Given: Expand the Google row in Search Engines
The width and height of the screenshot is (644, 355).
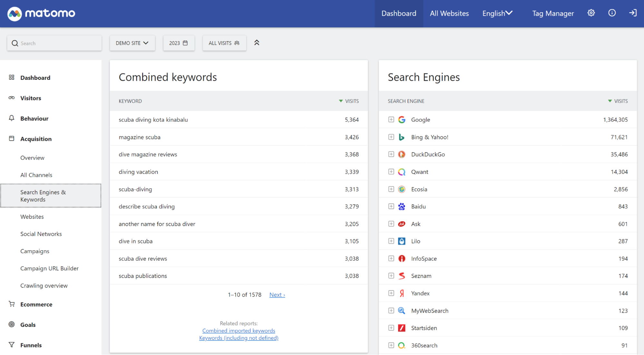Looking at the screenshot, I should tap(391, 119).
